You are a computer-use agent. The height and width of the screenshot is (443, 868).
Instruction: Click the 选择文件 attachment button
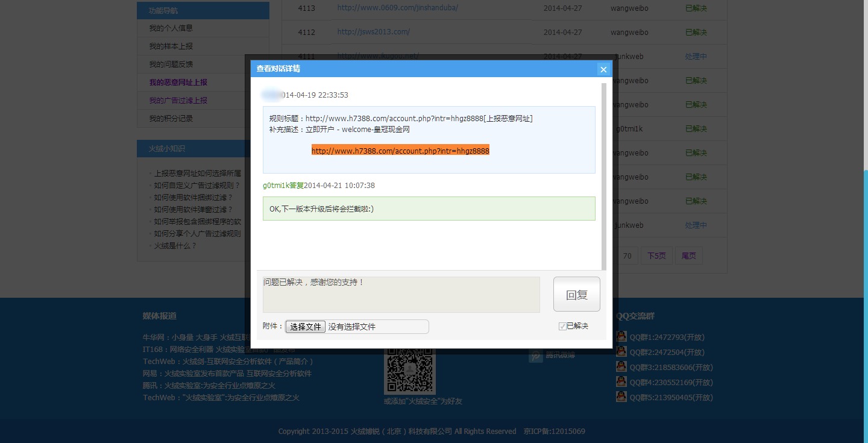click(x=305, y=327)
